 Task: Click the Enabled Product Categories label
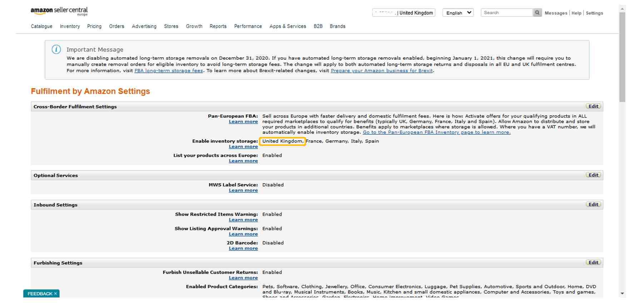click(222, 287)
